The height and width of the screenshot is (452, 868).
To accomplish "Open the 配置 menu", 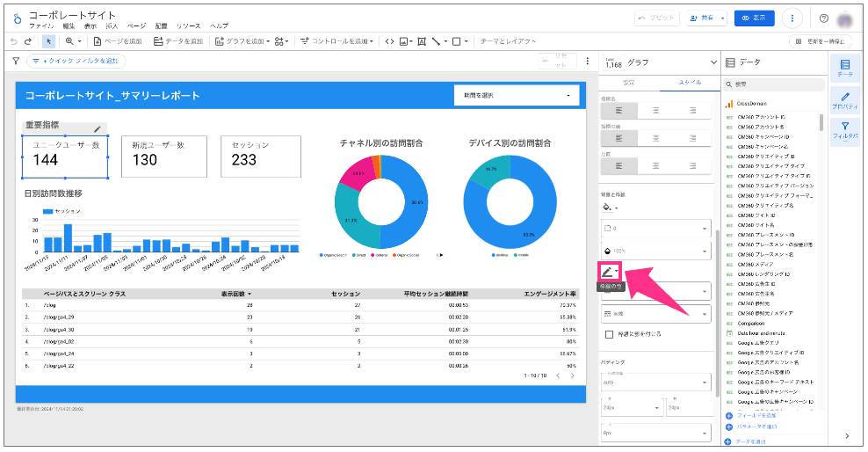I will click(161, 26).
